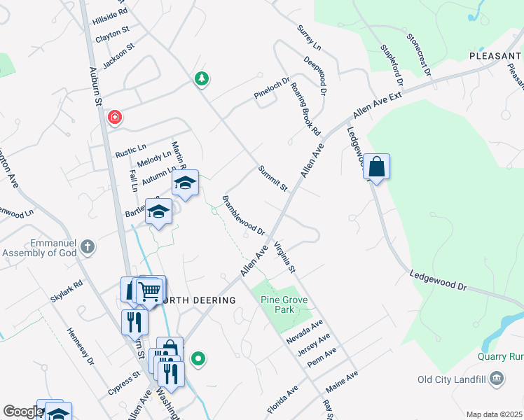Screen dimensions: 524x420
Task: Select the school marker near Bartley
Action: coord(159,213)
